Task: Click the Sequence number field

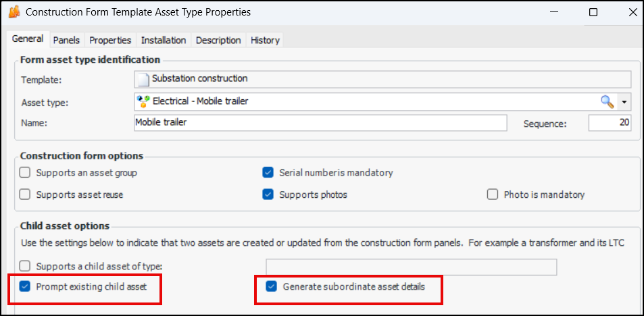Action: pos(610,123)
